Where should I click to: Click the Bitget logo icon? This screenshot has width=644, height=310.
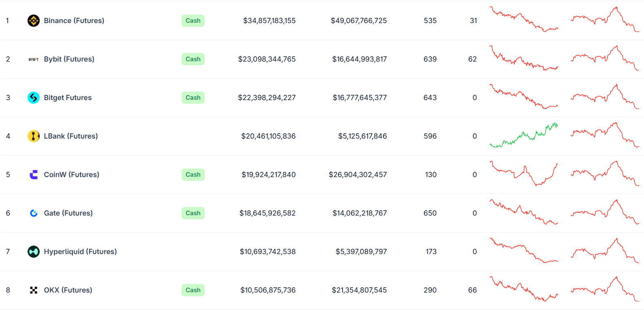point(34,98)
